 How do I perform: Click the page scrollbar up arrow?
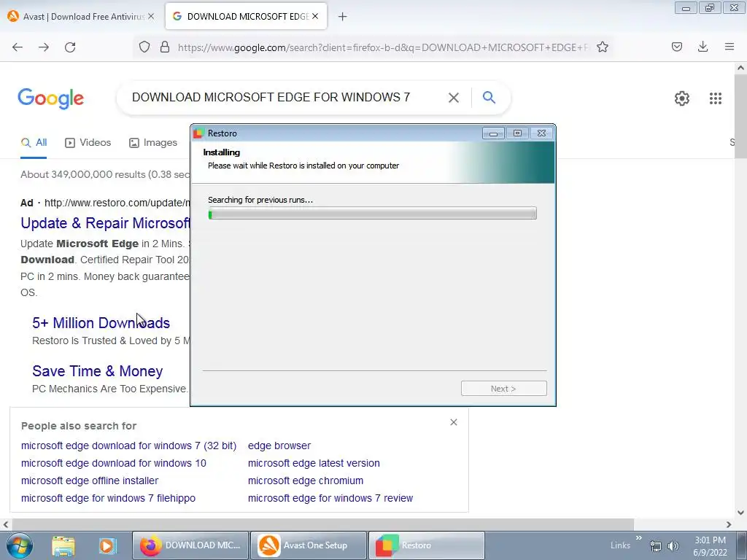(740, 68)
